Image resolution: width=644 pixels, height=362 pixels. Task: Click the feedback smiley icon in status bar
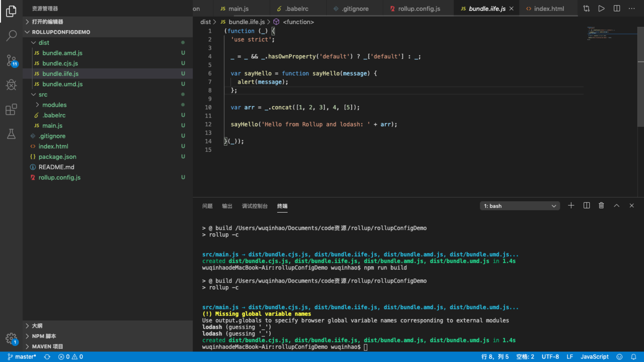pyautogui.click(x=620, y=357)
